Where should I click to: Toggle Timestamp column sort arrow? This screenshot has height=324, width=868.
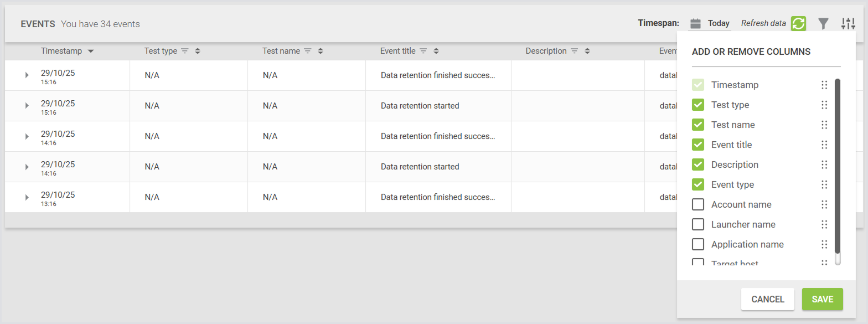coord(91,51)
